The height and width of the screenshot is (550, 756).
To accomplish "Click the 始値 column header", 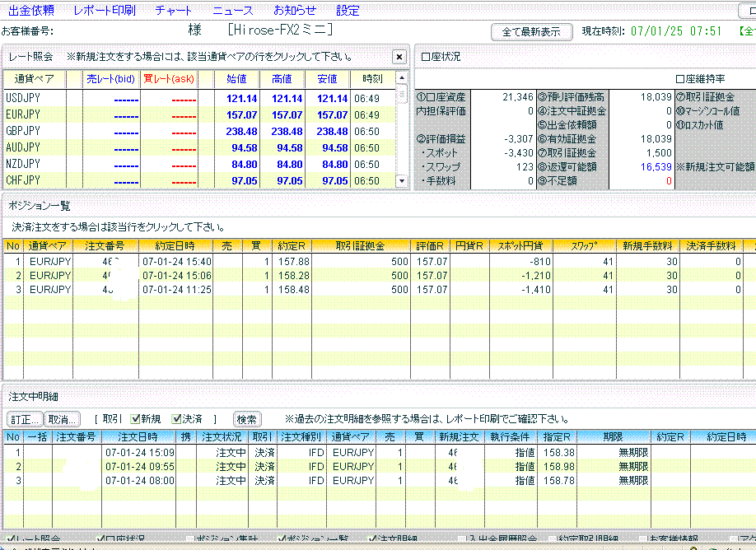I will click(236, 79).
